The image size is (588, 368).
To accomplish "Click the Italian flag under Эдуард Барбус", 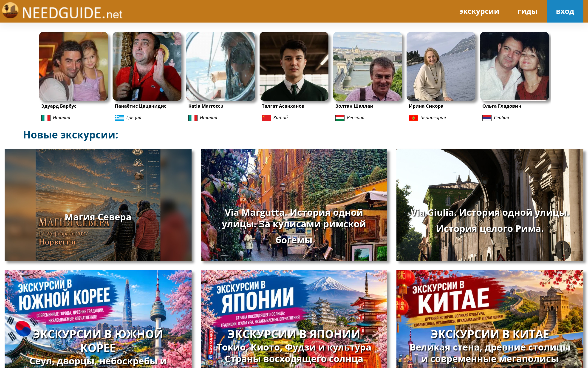I will point(46,118).
